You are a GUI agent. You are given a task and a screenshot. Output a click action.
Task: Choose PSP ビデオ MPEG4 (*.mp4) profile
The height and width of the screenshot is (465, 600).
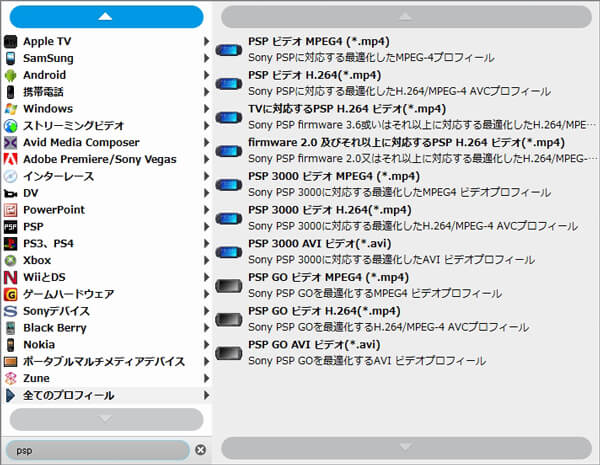coord(406,50)
